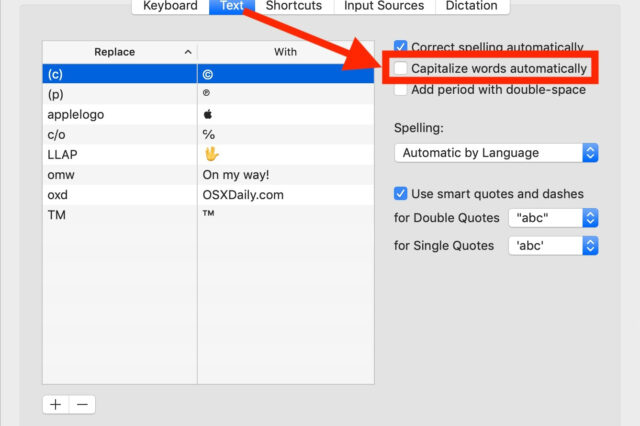This screenshot has width=640, height=426.
Task: Select the Text tab
Action: pos(232,7)
